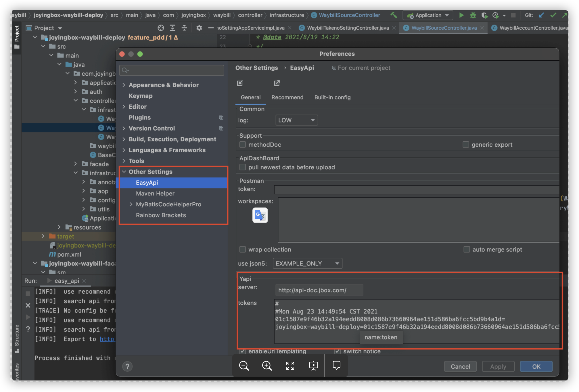Click locate file crosshair icon in Project panel
The image size is (579, 392).
pos(161,28)
